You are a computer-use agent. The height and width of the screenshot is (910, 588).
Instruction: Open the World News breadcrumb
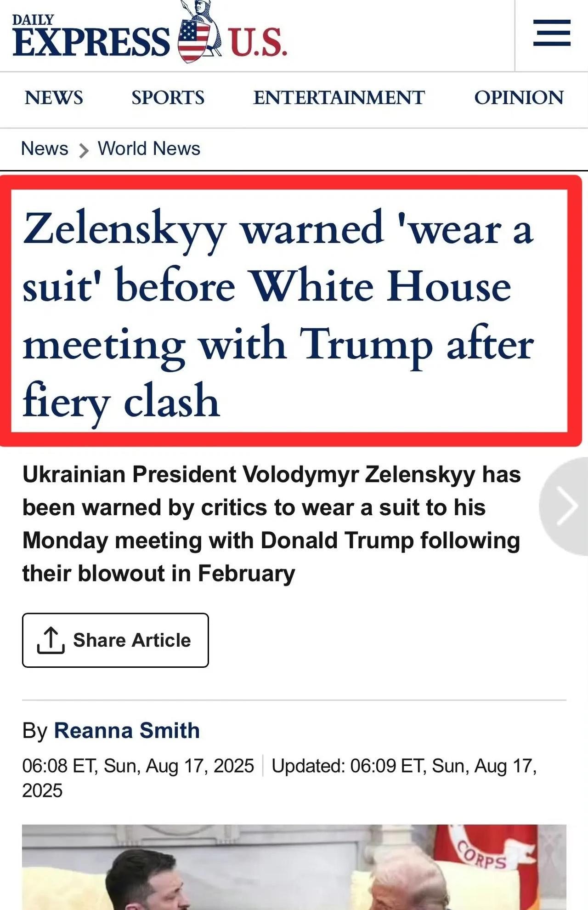(149, 148)
